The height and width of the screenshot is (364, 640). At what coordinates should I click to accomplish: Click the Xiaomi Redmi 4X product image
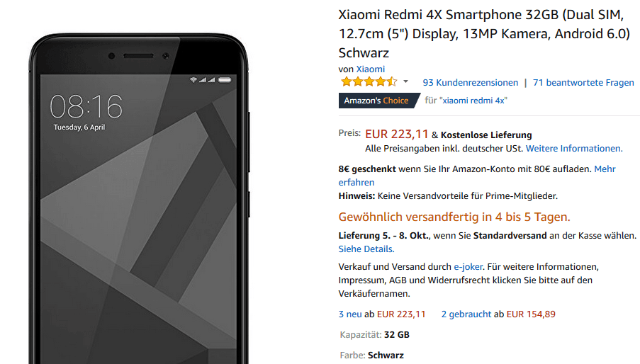[139, 198]
